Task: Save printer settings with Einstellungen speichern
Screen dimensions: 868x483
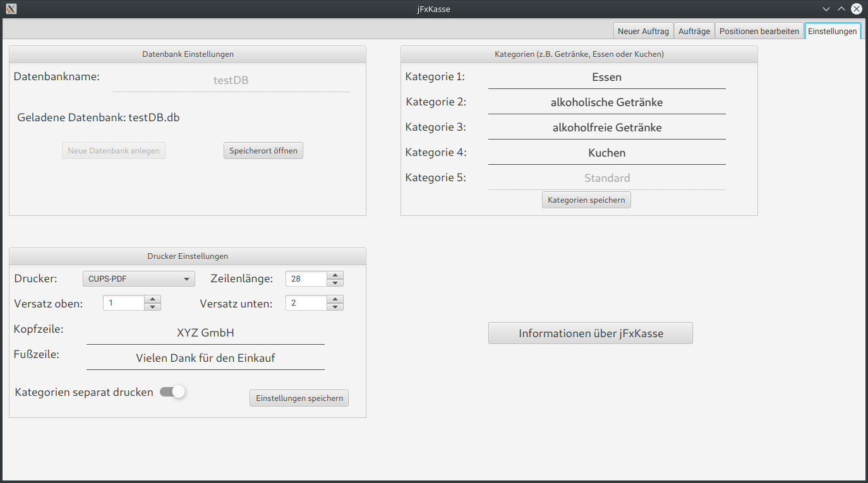Action: (299, 398)
